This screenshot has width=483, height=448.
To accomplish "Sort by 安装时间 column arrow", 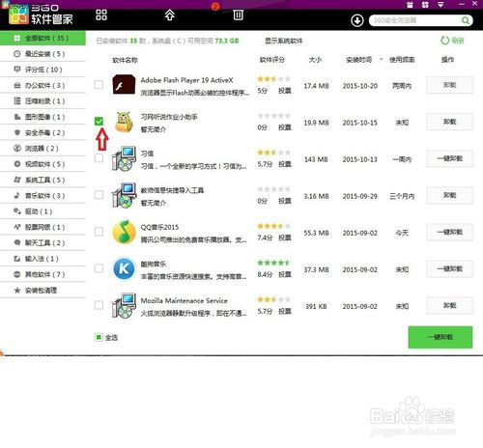I will (381, 60).
